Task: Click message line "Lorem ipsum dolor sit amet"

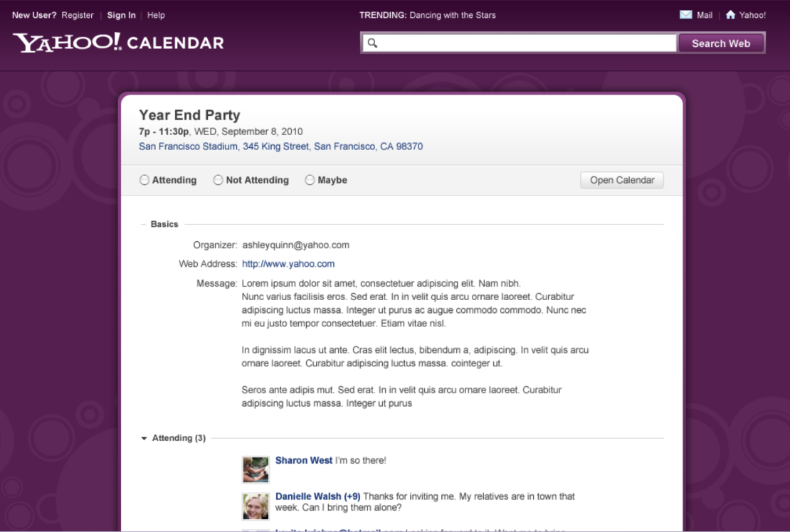Action: [381, 283]
